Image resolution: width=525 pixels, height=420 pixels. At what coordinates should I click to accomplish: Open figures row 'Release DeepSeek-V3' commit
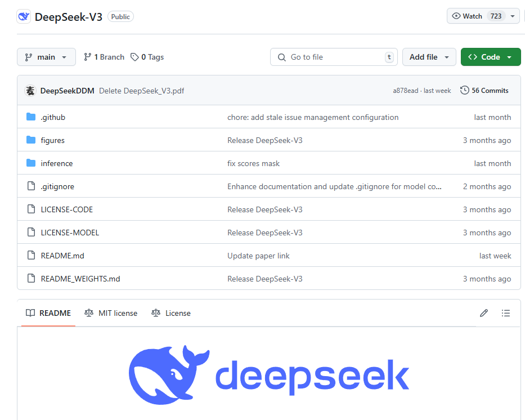(265, 140)
